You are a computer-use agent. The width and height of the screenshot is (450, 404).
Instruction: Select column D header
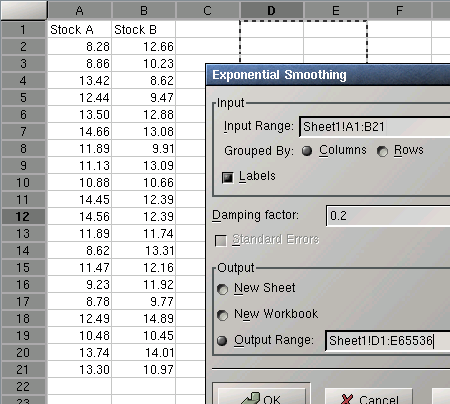coord(271,10)
